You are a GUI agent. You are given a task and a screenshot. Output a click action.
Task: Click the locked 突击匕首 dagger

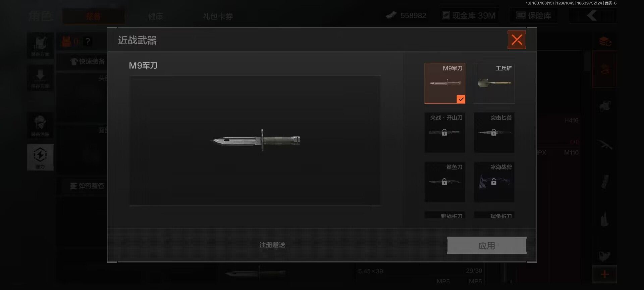coord(494,133)
